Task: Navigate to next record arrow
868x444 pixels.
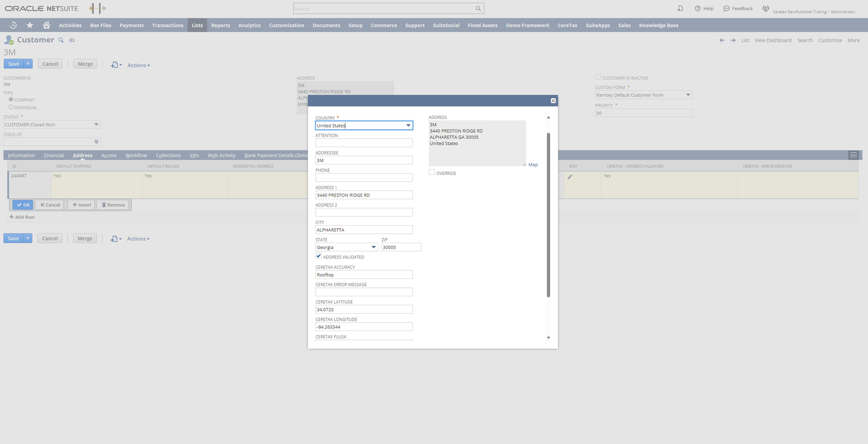Action: click(x=733, y=40)
